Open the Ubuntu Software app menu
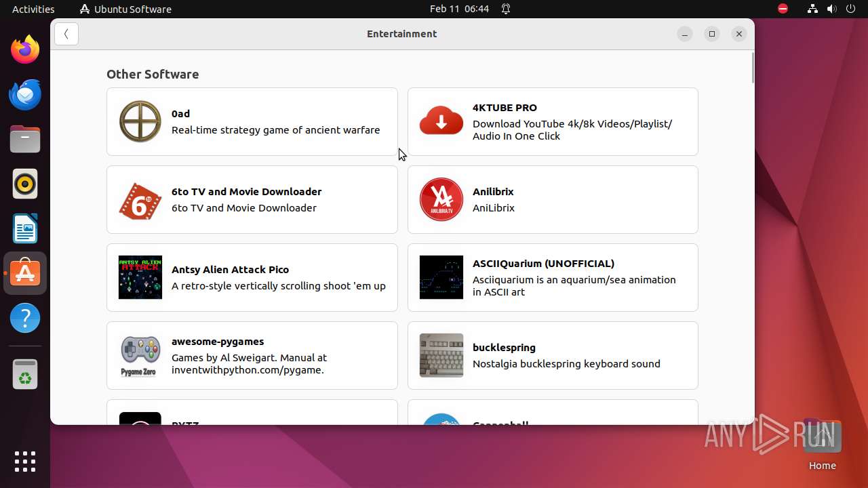 pos(125,9)
